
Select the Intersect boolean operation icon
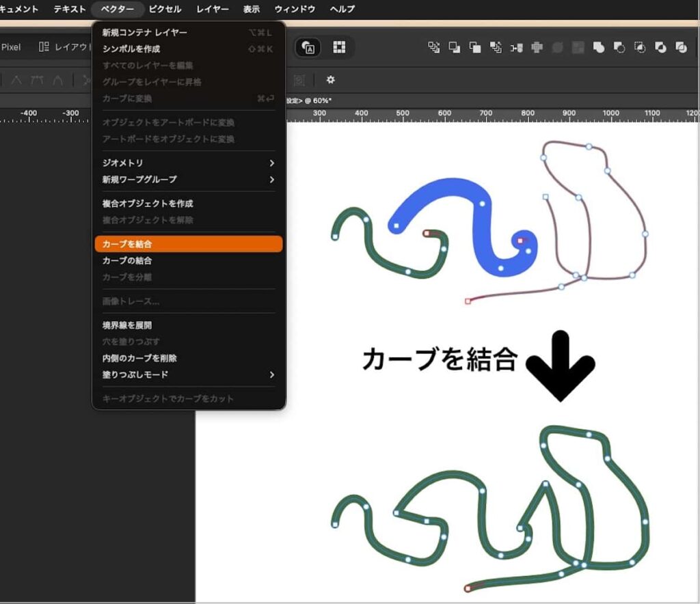click(x=639, y=47)
